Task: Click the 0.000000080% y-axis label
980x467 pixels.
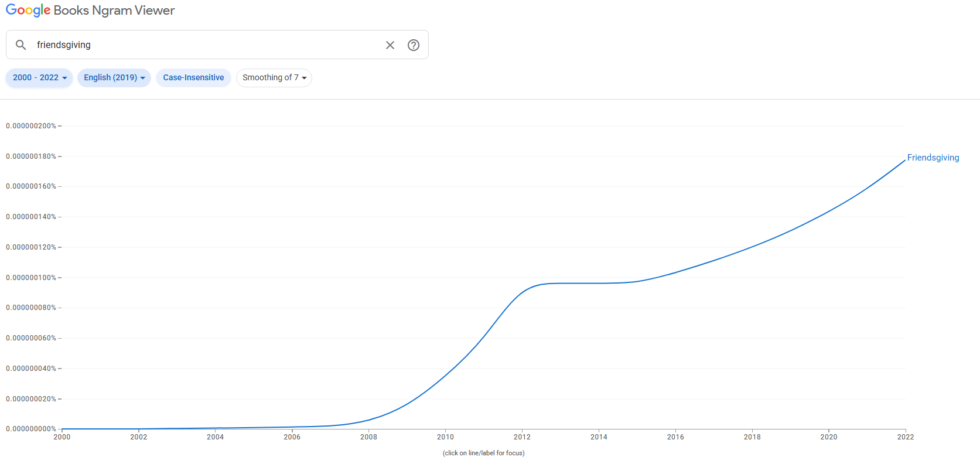Action: [x=31, y=308]
